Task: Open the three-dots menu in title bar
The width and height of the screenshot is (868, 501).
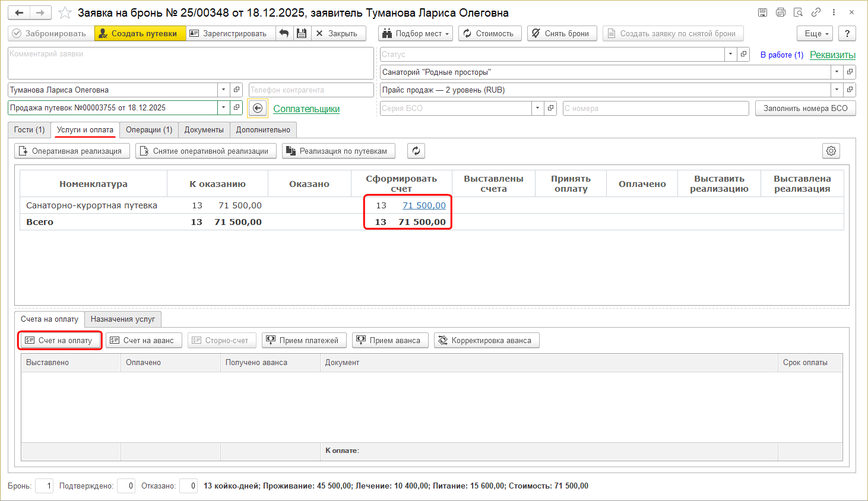Action: tap(834, 12)
